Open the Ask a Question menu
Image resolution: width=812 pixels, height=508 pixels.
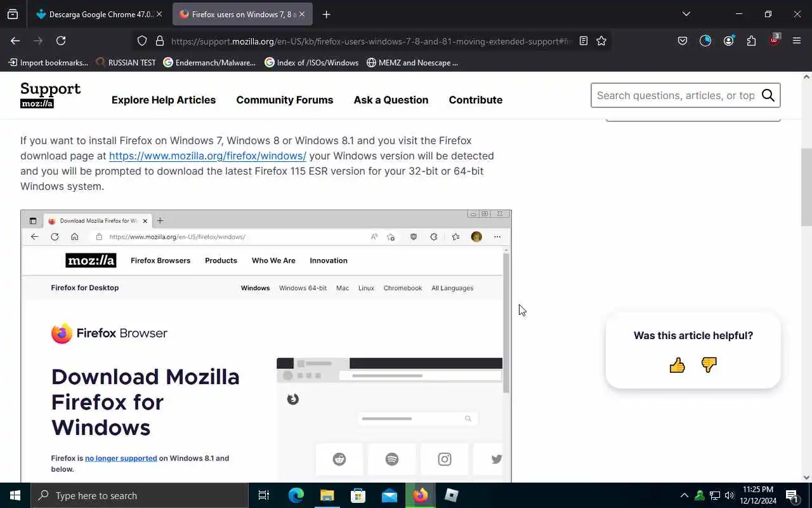pos(391,100)
